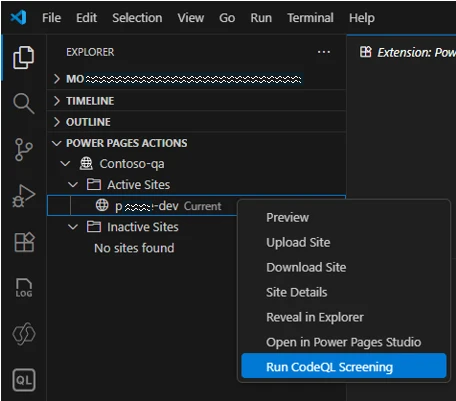Open the Power Platform icon in activity bar
This screenshot has height=401, width=456.
pyautogui.click(x=24, y=334)
